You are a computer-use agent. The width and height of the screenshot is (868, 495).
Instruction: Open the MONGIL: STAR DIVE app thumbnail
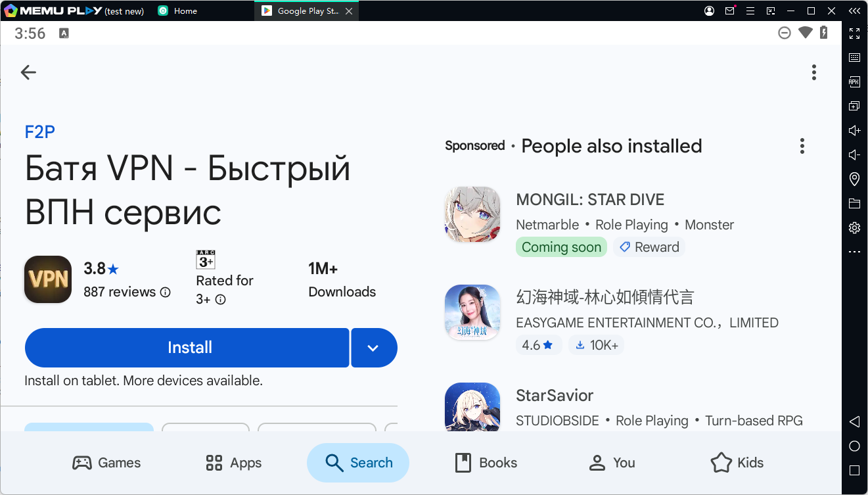[x=472, y=214]
